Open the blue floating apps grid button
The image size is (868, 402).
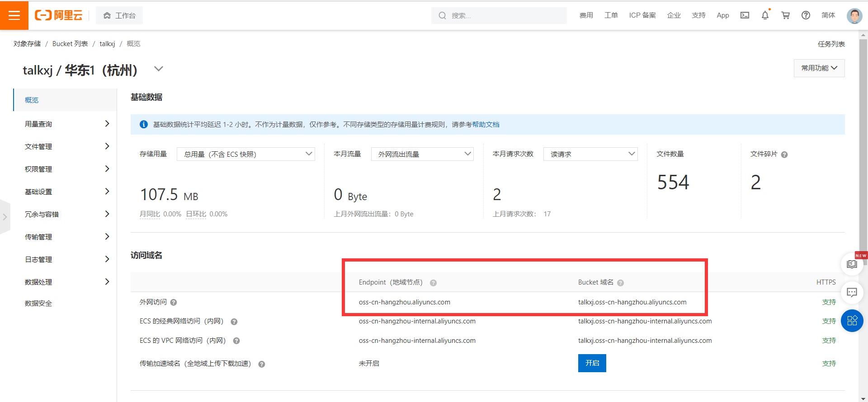click(x=852, y=321)
